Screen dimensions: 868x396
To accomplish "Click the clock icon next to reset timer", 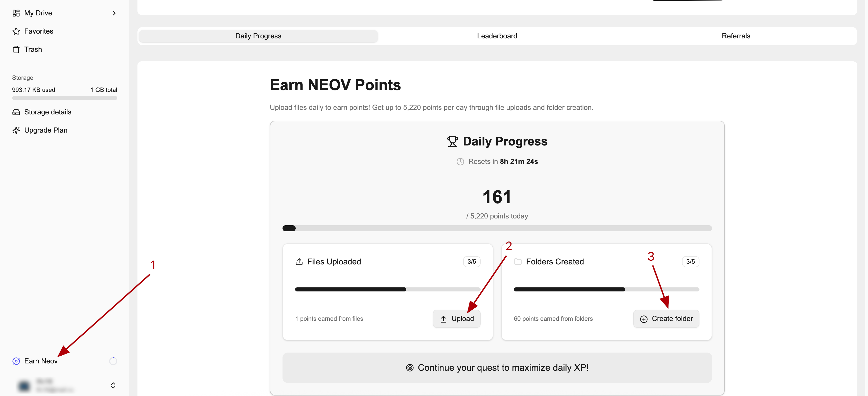I will pyautogui.click(x=460, y=162).
